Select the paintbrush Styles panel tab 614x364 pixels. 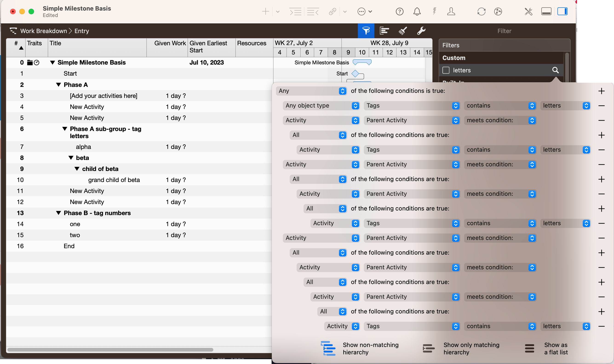click(x=403, y=31)
